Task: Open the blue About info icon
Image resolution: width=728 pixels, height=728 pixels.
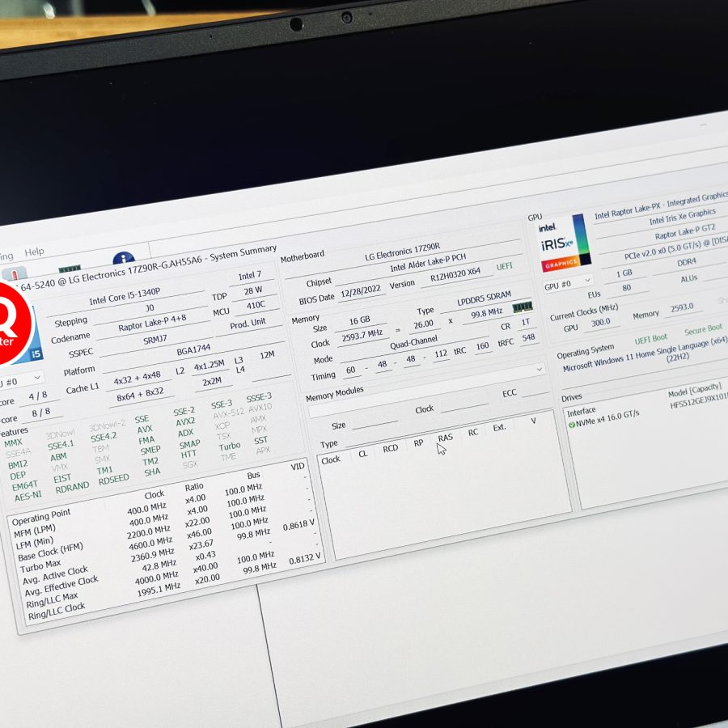Action: (x=124, y=258)
